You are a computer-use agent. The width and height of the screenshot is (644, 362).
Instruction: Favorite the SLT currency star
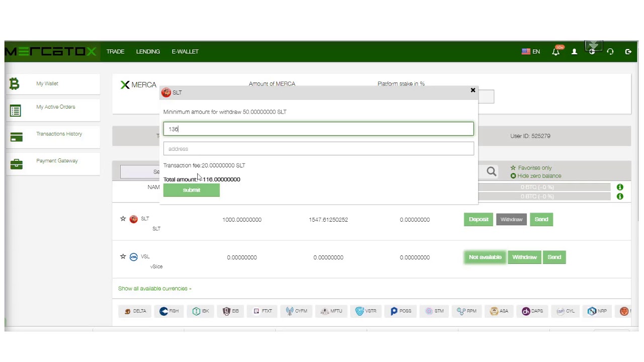[x=123, y=219]
